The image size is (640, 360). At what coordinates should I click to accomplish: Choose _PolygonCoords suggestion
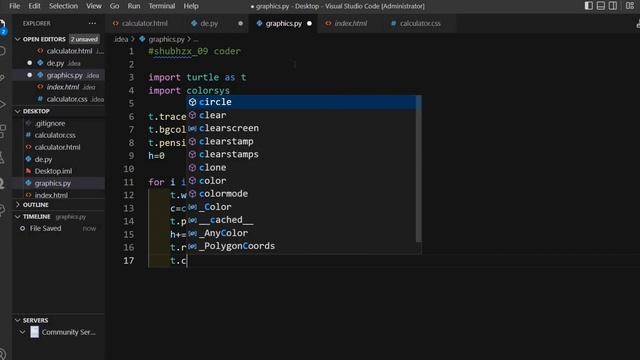click(x=301, y=246)
